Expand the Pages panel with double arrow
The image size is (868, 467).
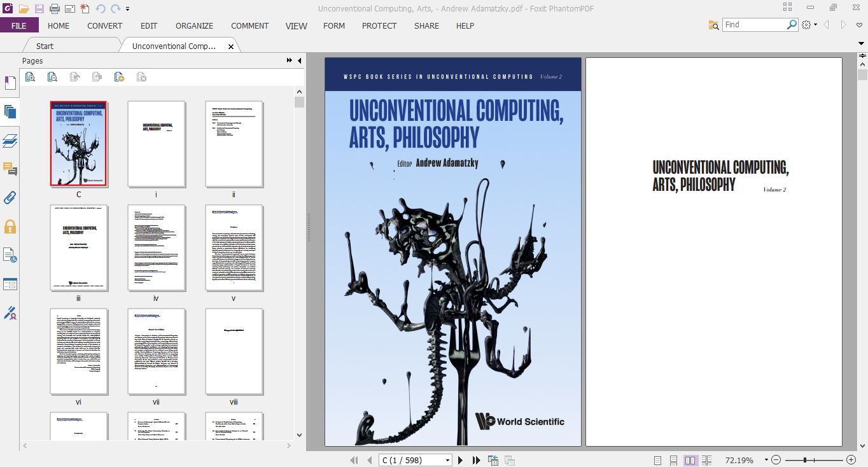click(290, 60)
